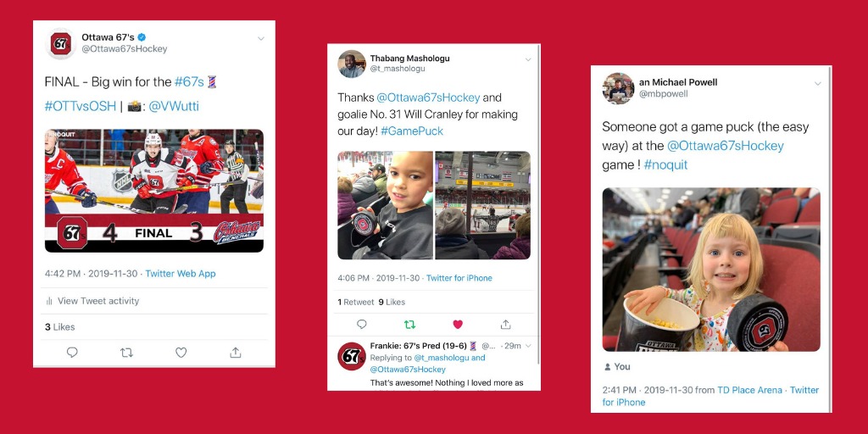Like the Ottawa 67's big win tweet

coord(181,352)
